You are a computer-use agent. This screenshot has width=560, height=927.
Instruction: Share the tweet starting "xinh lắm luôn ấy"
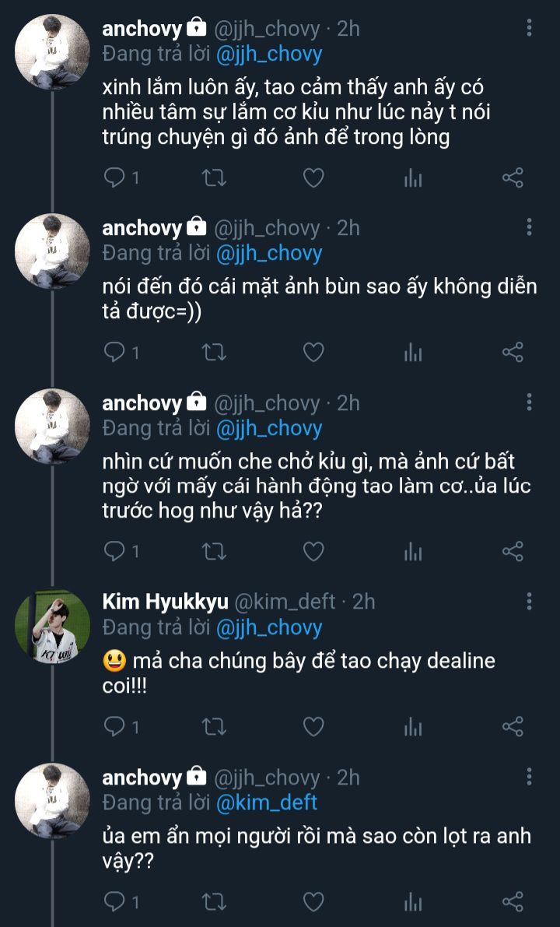tap(513, 178)
